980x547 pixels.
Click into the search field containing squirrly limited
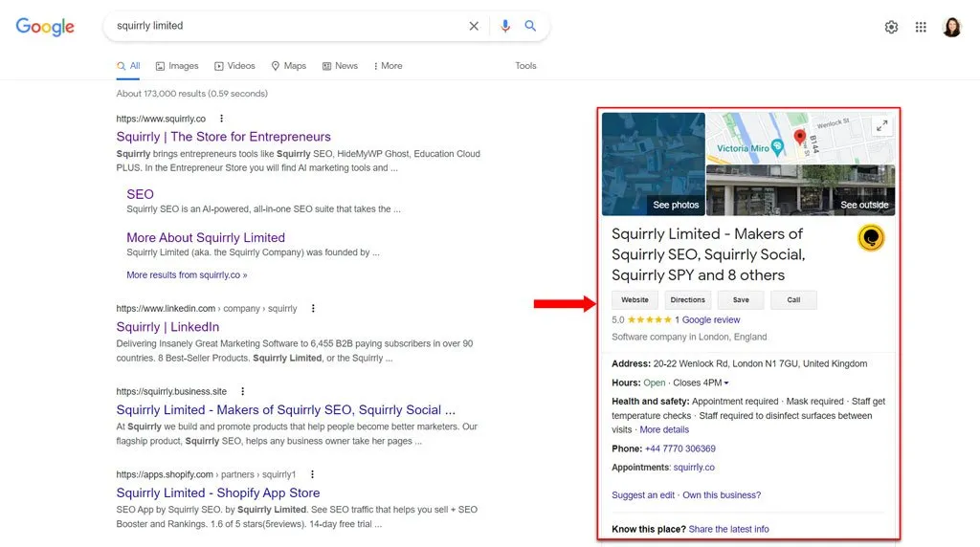(287, 26)
